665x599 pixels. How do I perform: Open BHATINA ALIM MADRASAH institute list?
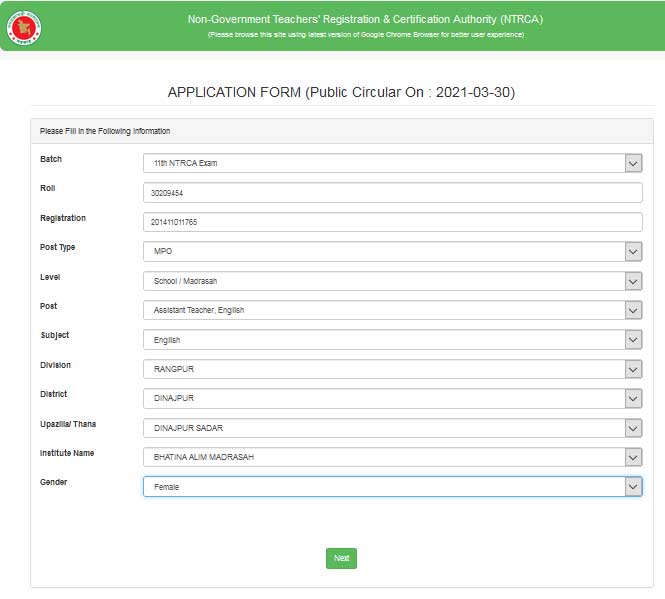pos(393,457)
